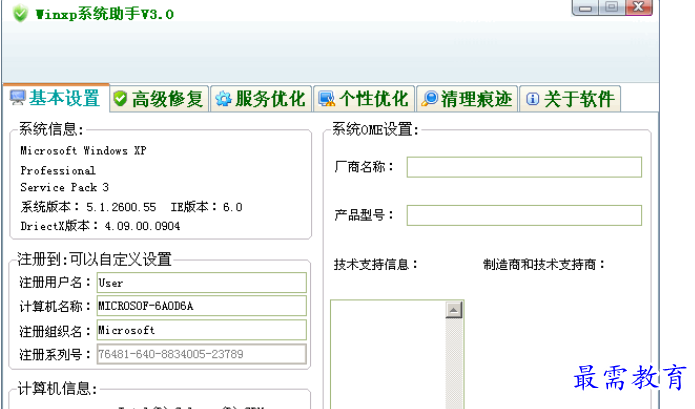Click the 产品型号 input field
The width and height of the screenshot is (695, 409).
[524, 215]
